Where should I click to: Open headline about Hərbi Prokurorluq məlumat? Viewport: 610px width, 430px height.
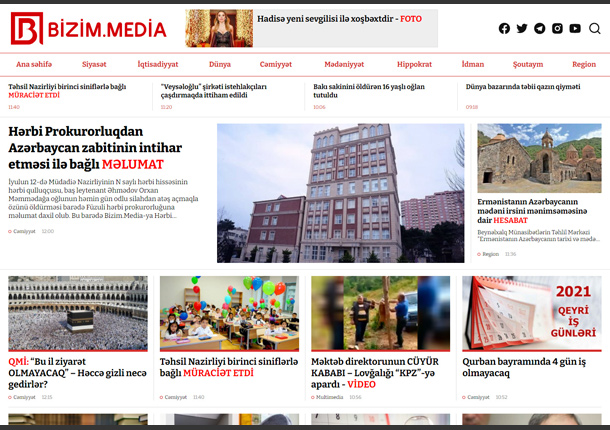[90, 147]
